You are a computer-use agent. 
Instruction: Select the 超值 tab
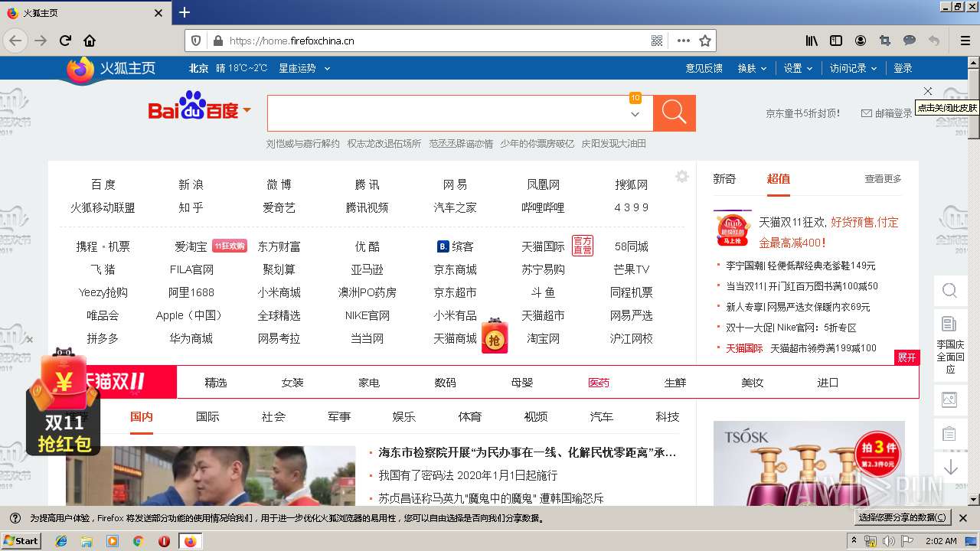coord(779,178)
